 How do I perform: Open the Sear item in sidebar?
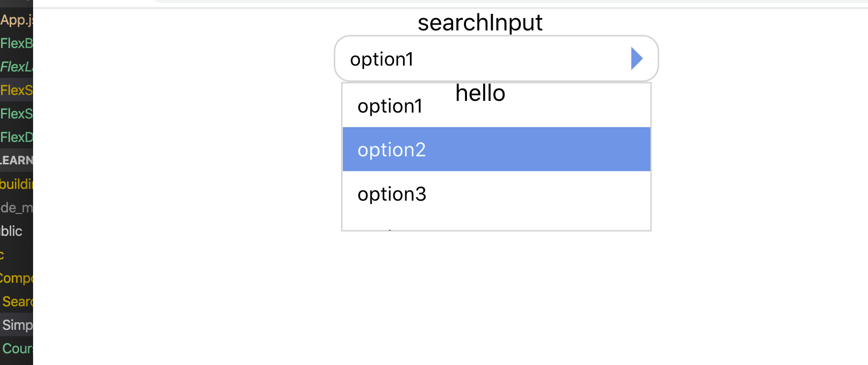click(18, 301)
